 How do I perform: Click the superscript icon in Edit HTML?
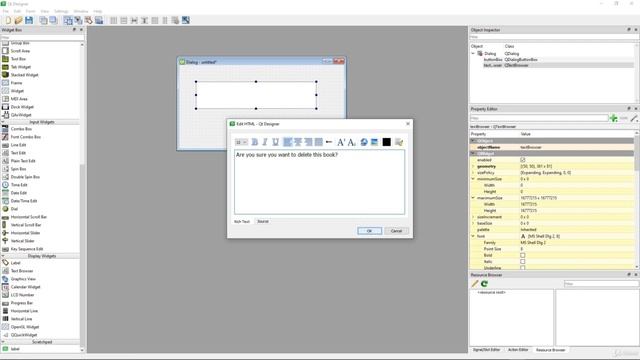(341, 142)
